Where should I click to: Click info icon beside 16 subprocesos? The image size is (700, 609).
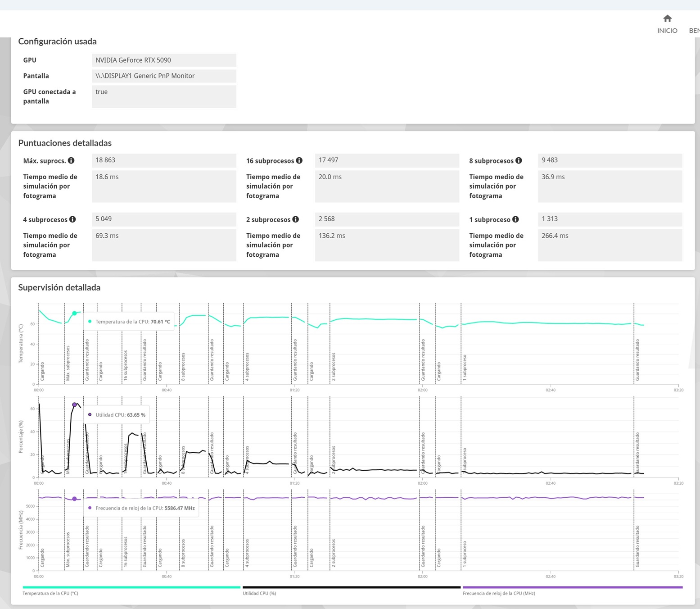[299, 161]
